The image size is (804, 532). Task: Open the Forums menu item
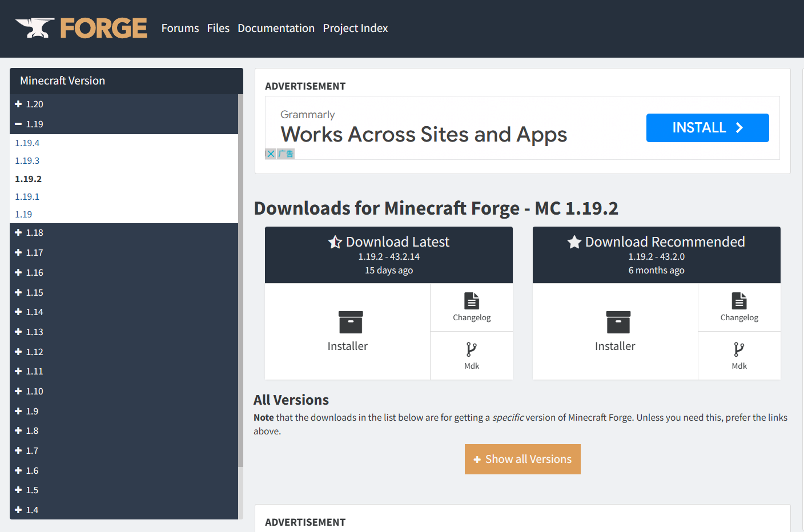[180, 28]
